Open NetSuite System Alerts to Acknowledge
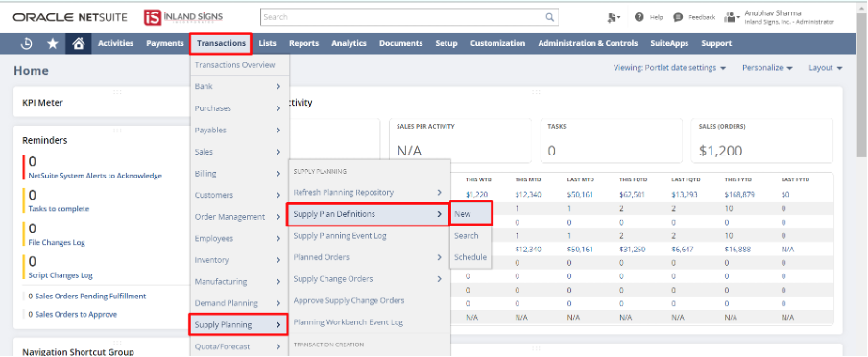This screenshot has height=357, width=868. click(95, 176)
